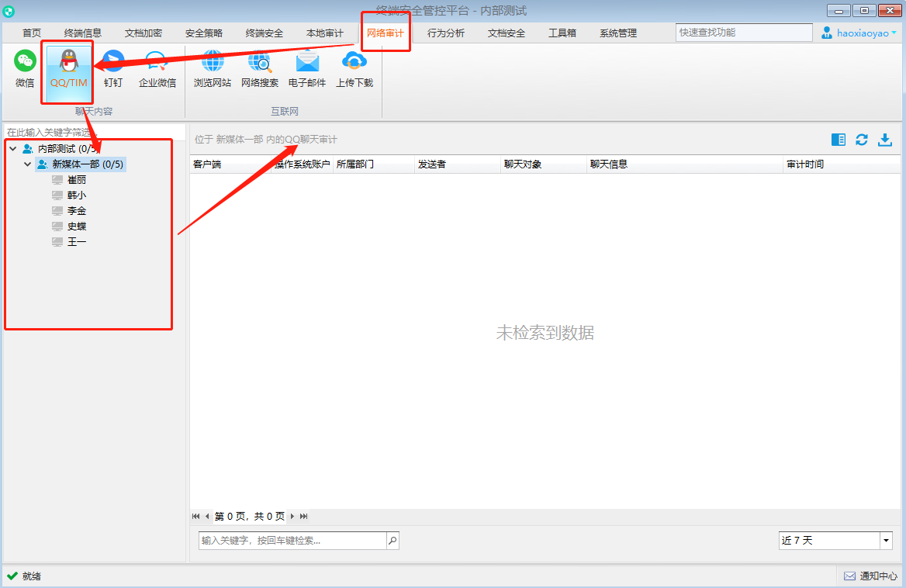Click the user account icon haoxiaoyao
This screenshot has height=588, width=906.
[x=827, y=33]
